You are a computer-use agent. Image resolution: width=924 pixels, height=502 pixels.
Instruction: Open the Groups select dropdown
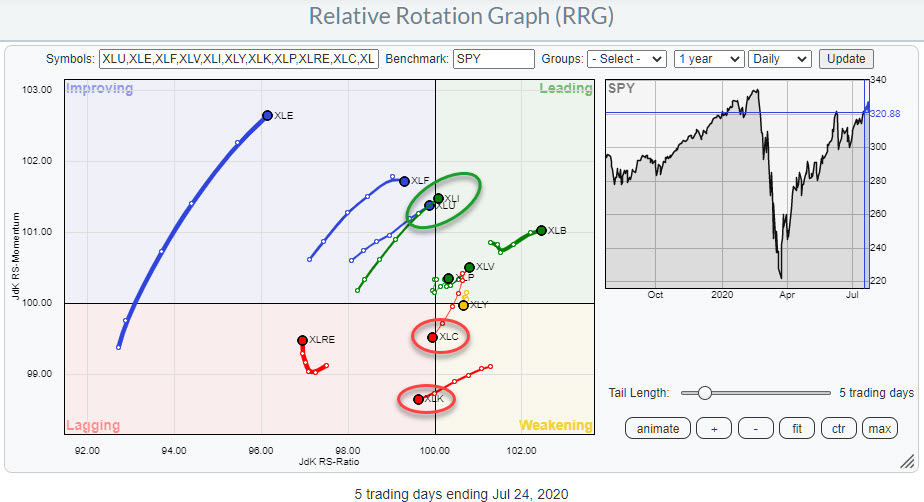click(626, 59)
